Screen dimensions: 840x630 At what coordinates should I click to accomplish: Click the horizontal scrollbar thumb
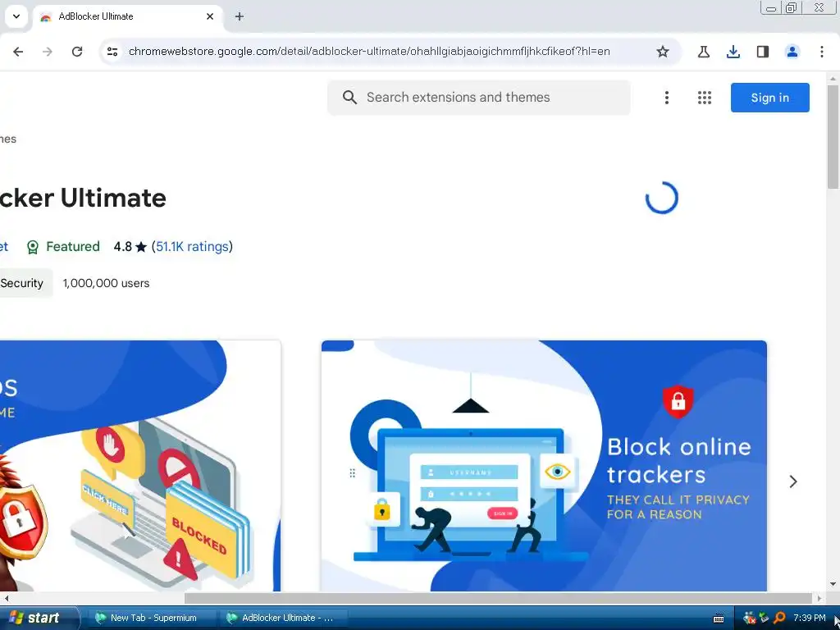click(x=498, y=598)
